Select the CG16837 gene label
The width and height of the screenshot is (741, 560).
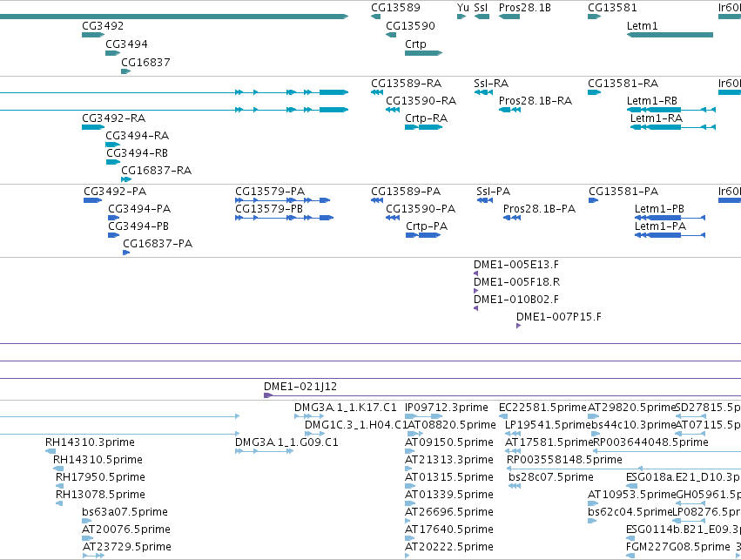(x=145, y=63)
